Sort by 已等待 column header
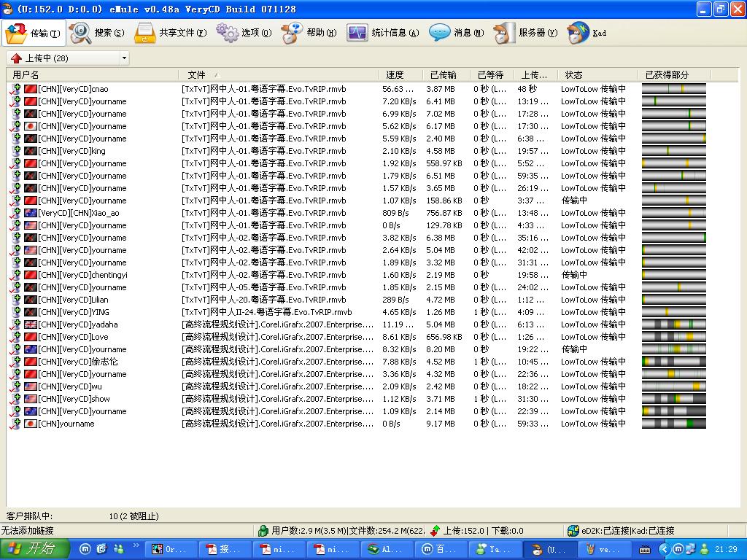Image resolution: width=747 pixels, height=560 pixels. pyautogui.click(x=491, y=75)
